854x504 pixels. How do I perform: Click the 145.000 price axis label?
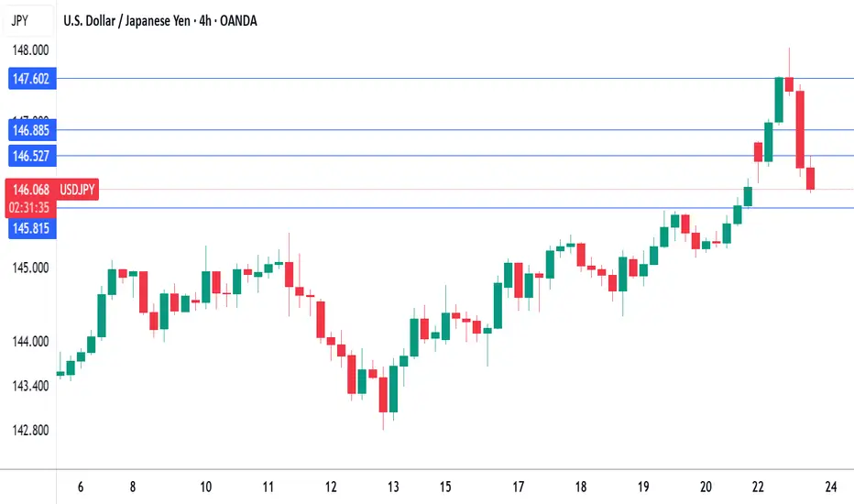pyautogui.click(x=30, y=268)
